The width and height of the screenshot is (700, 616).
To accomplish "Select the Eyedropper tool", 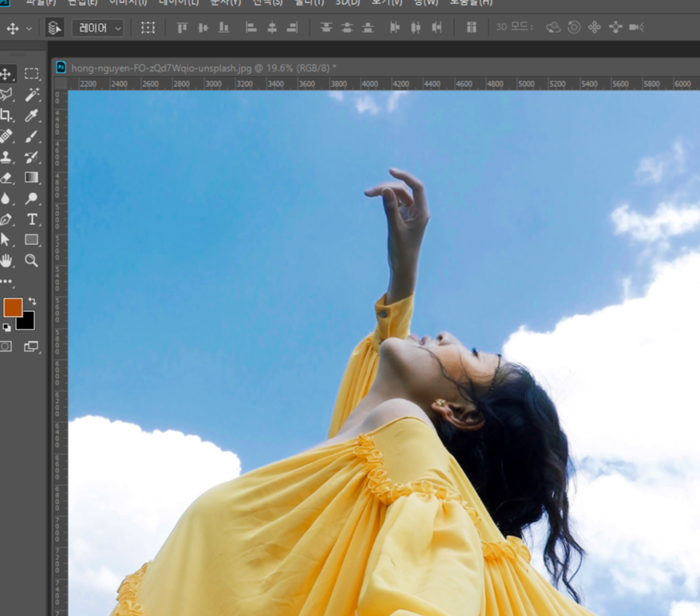I will [31, 115].
